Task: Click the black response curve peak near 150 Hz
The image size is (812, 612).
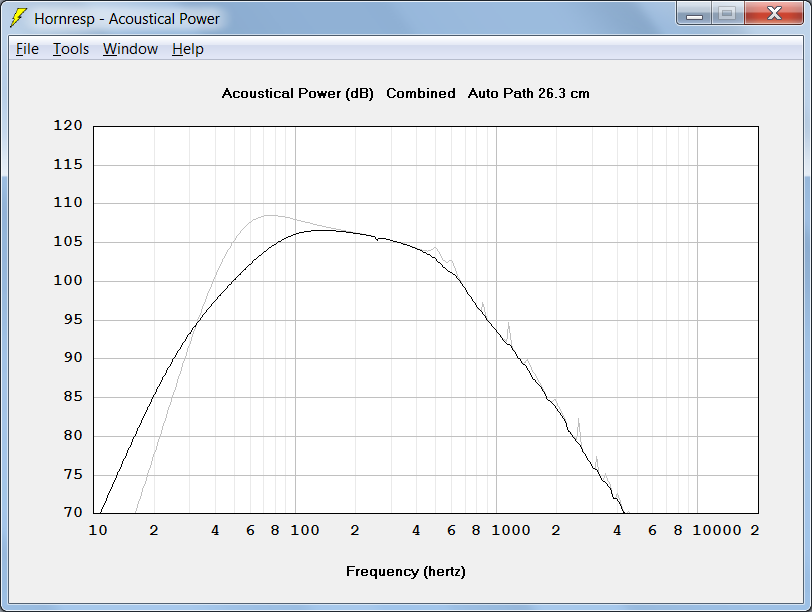Action: [324, 230]
